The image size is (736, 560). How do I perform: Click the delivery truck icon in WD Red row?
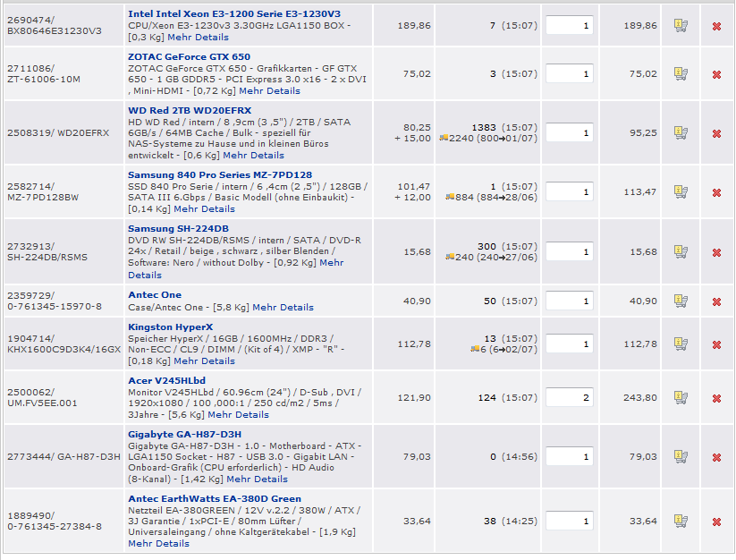pos(444,138)
